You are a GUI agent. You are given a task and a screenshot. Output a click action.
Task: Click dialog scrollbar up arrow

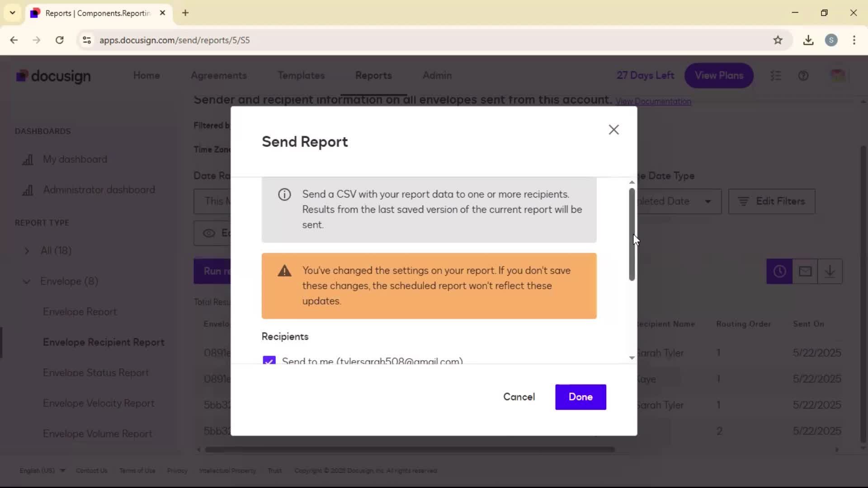pos(632,183)
